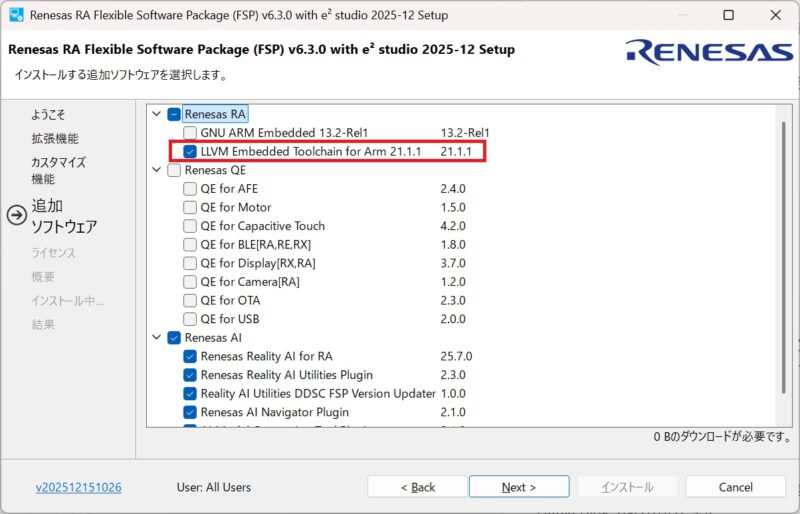Collapse the Renesas AI tree group

pos(157,338)
